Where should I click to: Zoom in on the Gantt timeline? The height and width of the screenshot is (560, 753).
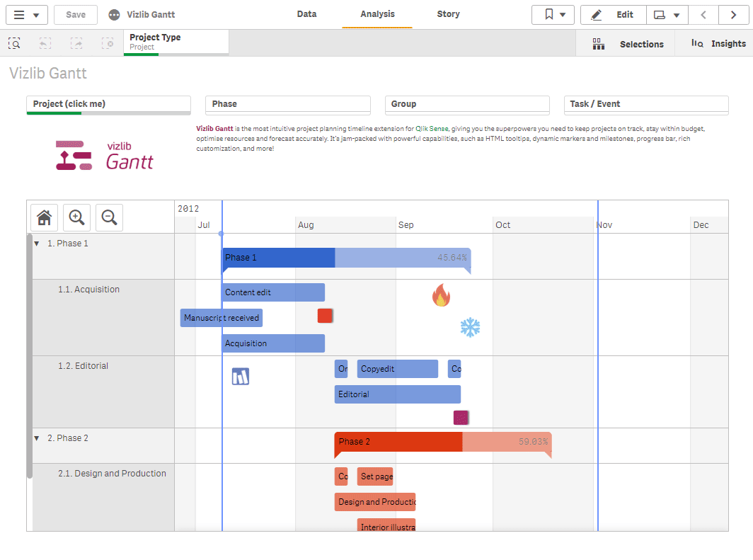click(77, 217)
